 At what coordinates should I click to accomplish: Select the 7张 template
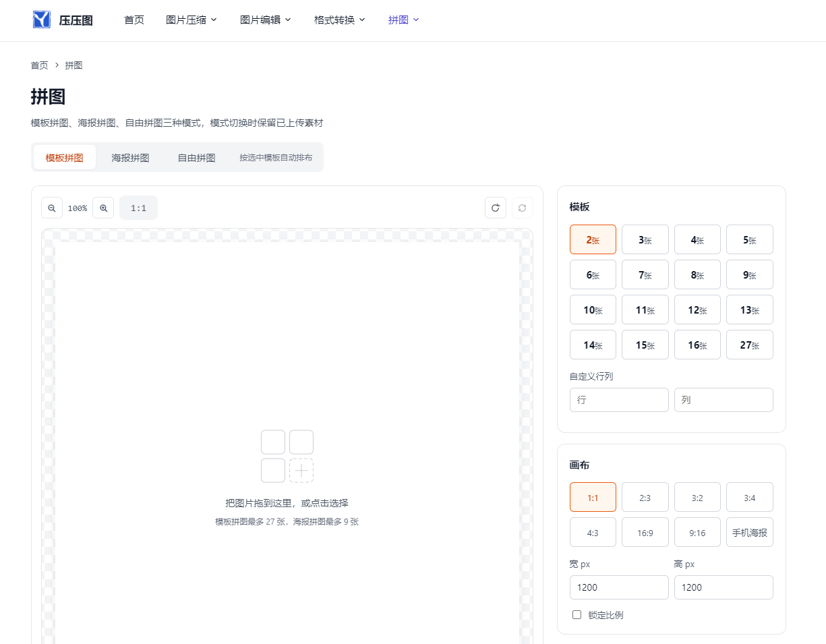pyautogui.click(x=645, y=274)
